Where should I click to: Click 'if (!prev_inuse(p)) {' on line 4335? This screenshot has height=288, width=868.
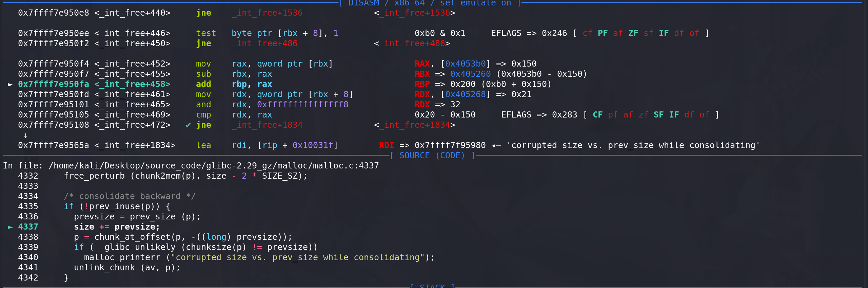point(117,206)
